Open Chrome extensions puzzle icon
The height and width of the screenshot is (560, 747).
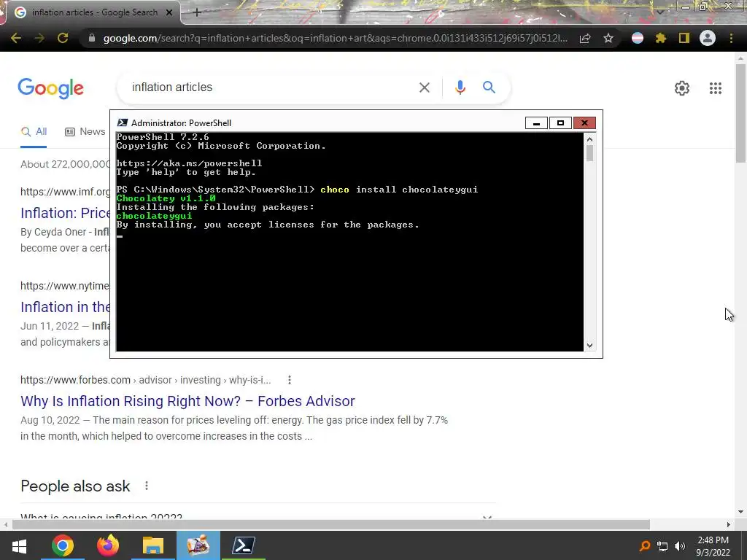[x=660, y=38]
